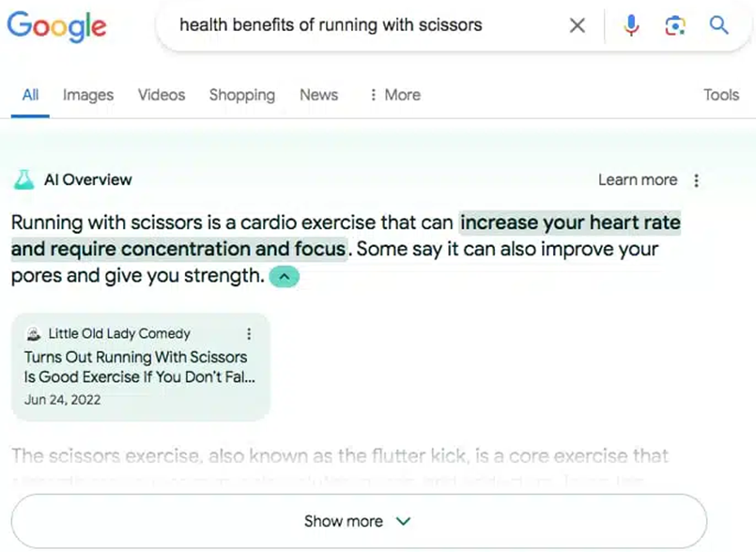Click the microphone voice search icon
This screenshot has height=552, width=756.
[631, 25]
